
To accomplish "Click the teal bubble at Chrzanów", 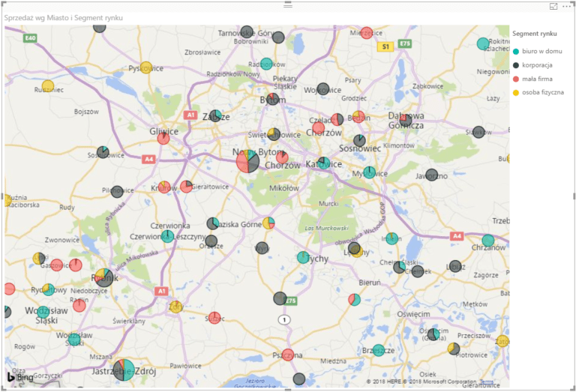I will [x=488, y=241].
